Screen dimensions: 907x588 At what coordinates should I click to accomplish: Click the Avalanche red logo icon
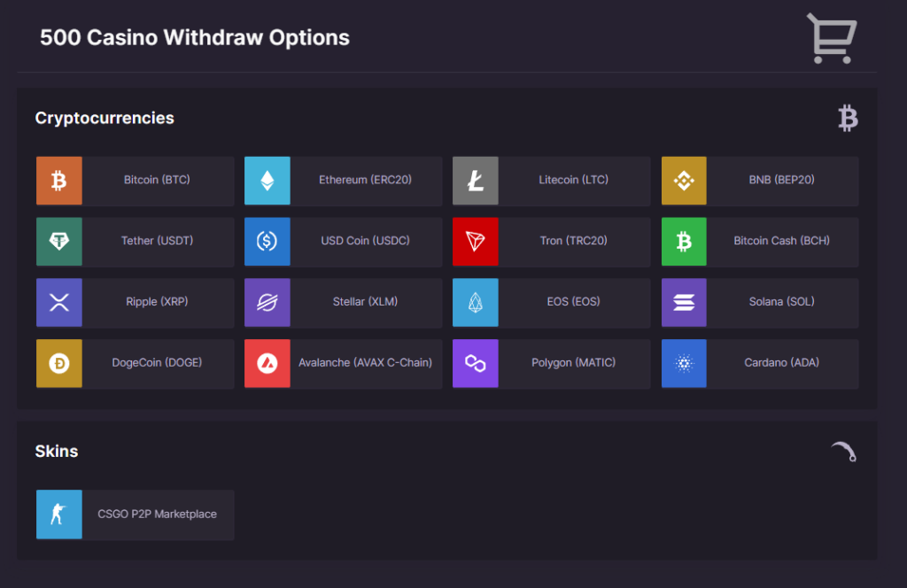[267, 363]
